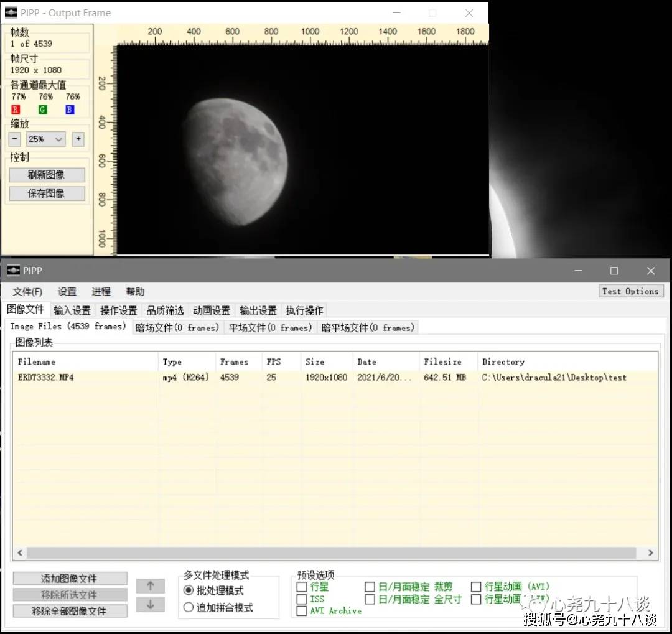This screenshot has width=672, height=634.
Task: Open the 暗平场文件 dark flat tab
Action: pos(368,328)
